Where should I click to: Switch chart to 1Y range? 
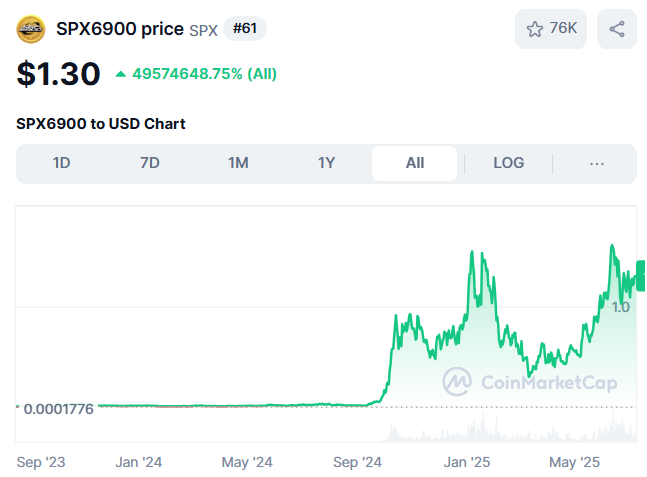coord(326,163)
